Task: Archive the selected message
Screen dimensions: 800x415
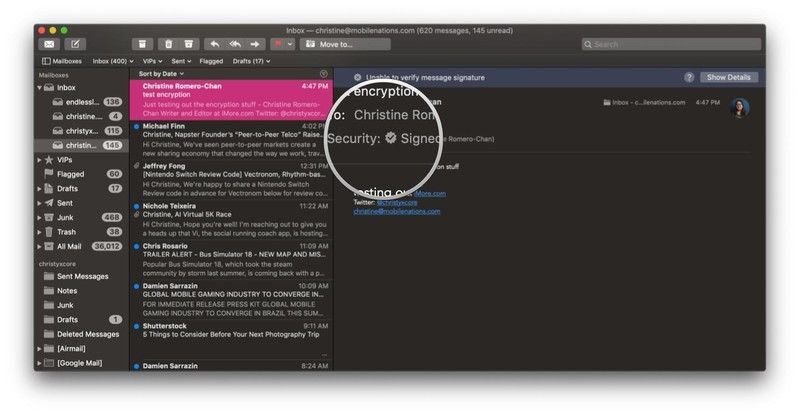Action: point(142,44)
